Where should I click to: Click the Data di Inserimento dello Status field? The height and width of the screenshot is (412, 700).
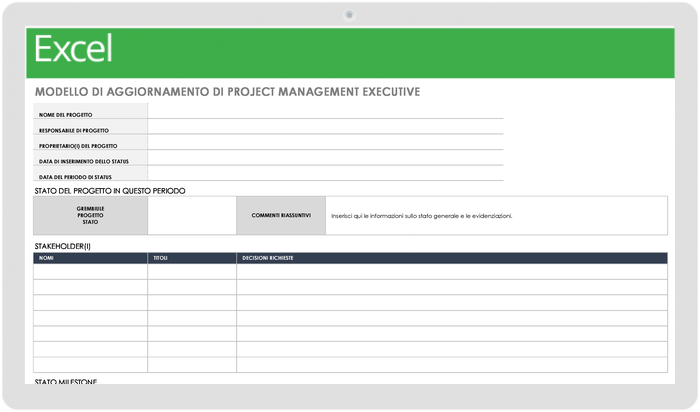325,161
